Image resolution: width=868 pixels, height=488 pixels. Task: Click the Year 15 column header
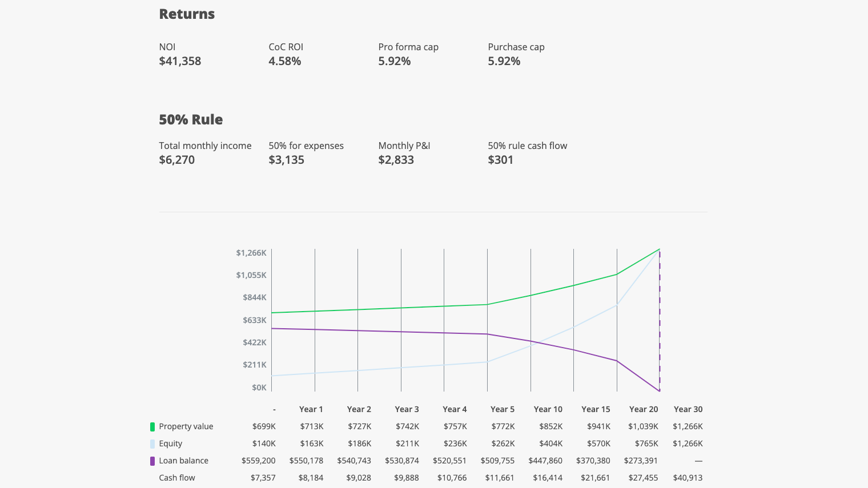point(596,409)
